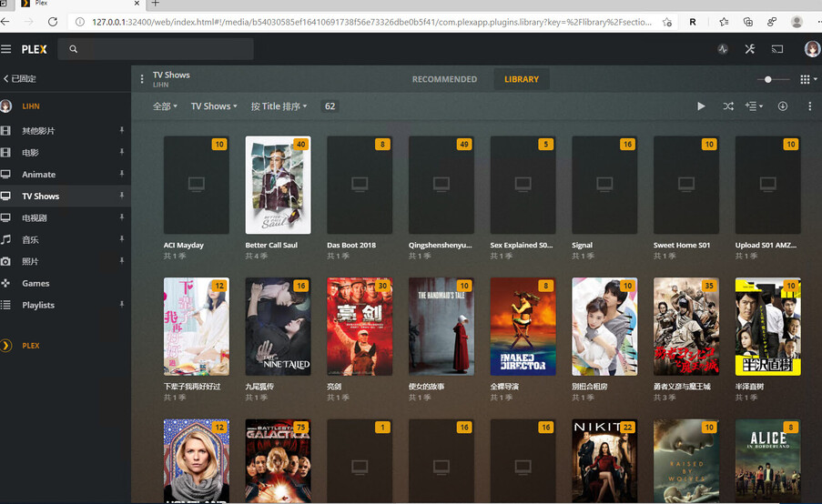Toggle pin for Animate library
The image size is (822, 504).
point(122,174)
